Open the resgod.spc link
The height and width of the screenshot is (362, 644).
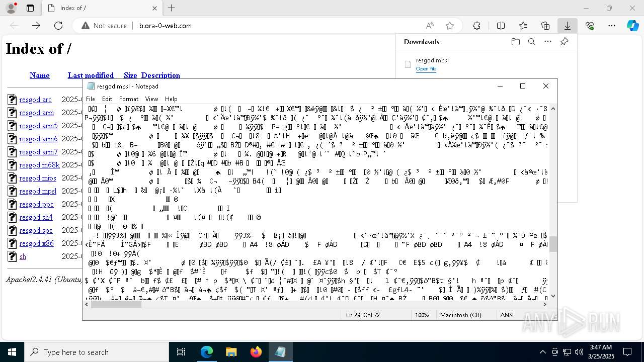(36, 230)
